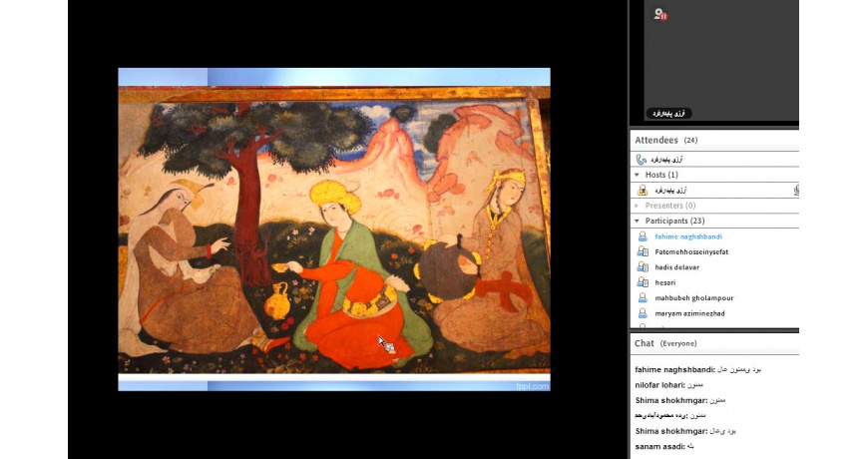868x459 pixels.
Task: Click the phone icon under Attendees header
Action: [x=642, y=160]
